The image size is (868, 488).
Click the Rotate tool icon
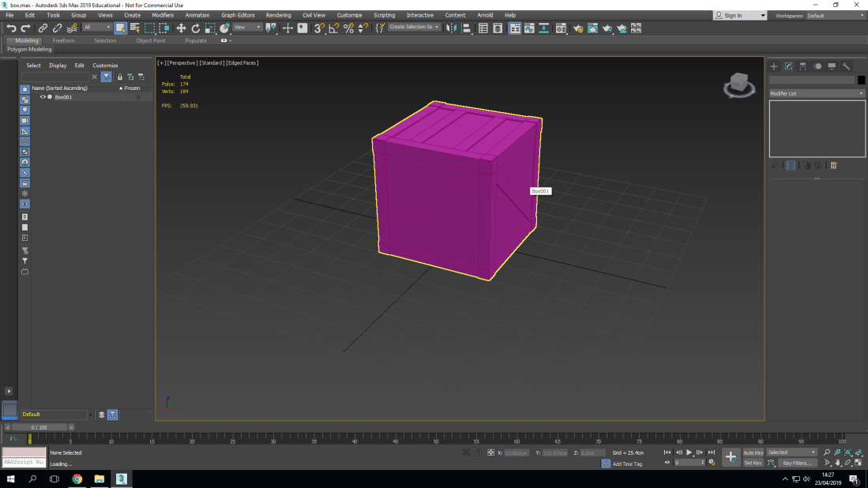196,28
